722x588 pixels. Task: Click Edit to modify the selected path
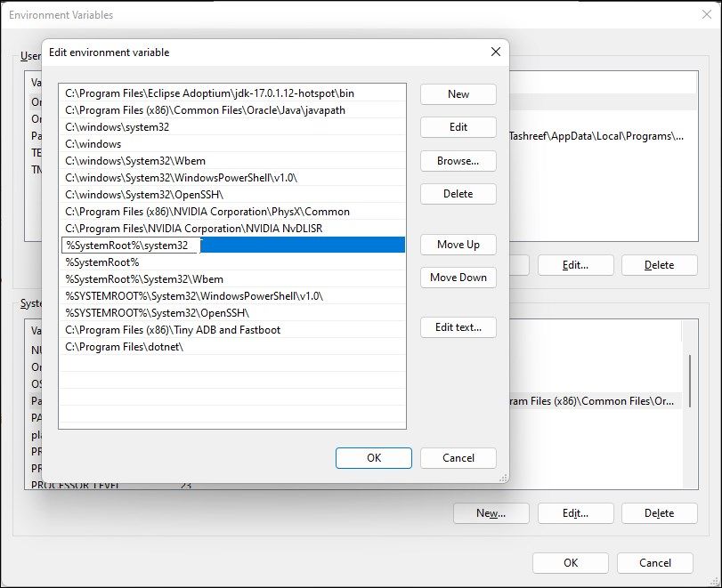click(458, 127)
